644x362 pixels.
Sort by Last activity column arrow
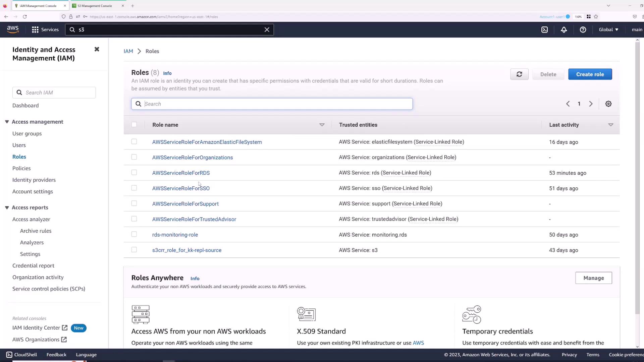610,125
